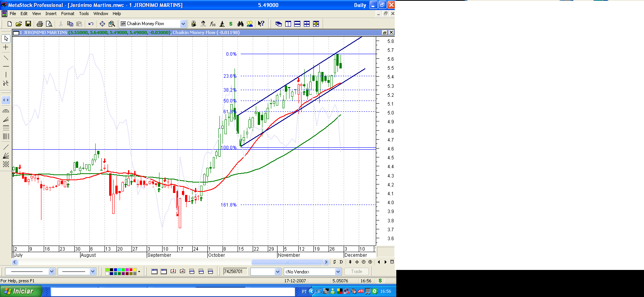Screen dimensions: 644x297
Task: Select the Fibonacci fan lines tool
Action: point(6,119)
